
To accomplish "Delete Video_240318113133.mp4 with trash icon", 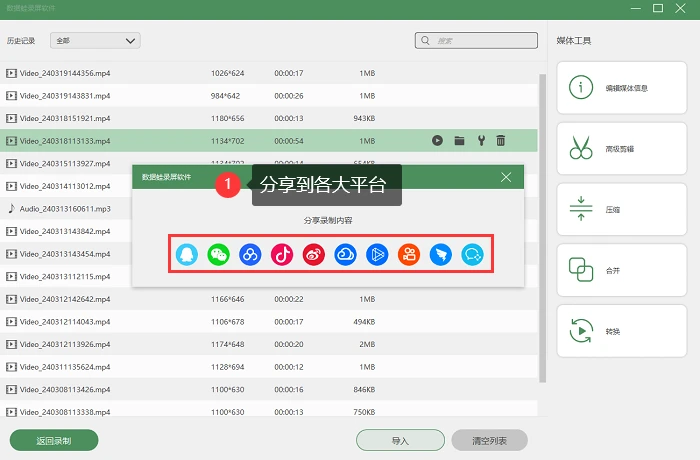I will (x=500, y=141).
